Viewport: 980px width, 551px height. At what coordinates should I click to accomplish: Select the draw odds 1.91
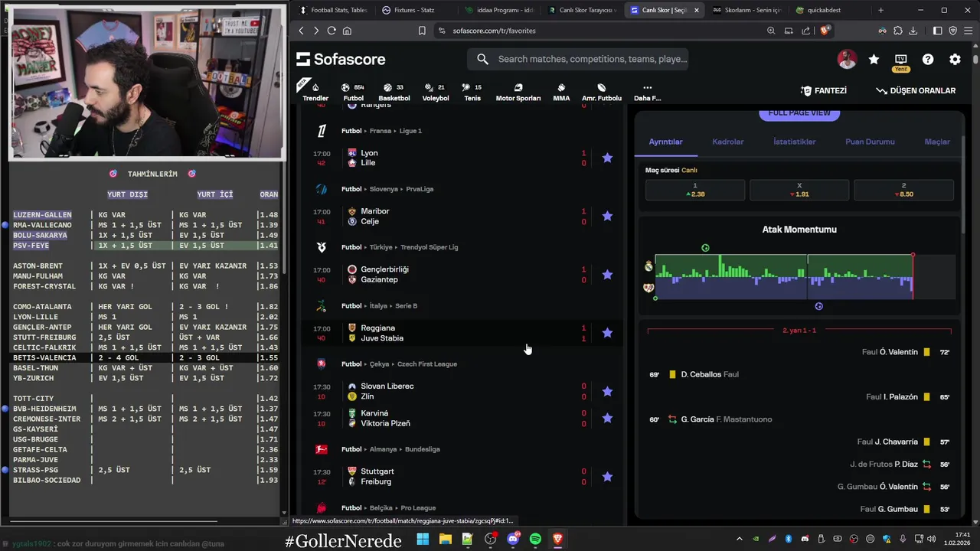click(799, 190)
